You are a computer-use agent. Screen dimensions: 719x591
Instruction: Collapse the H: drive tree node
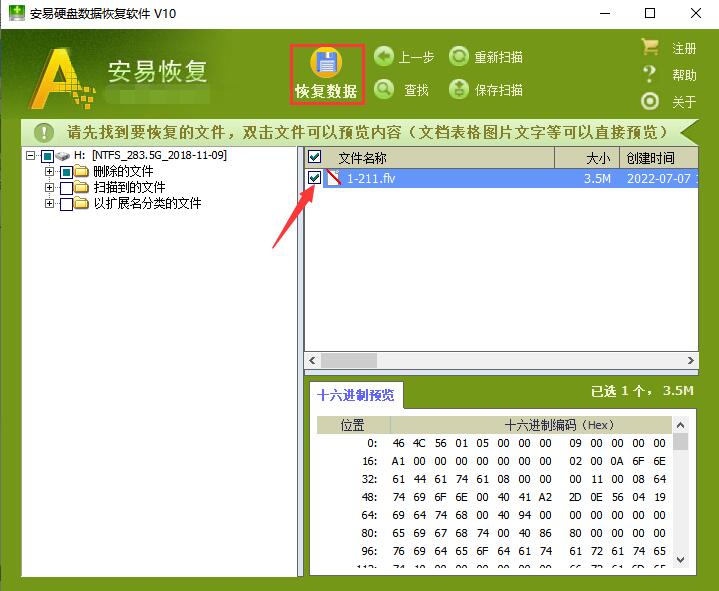31,156
